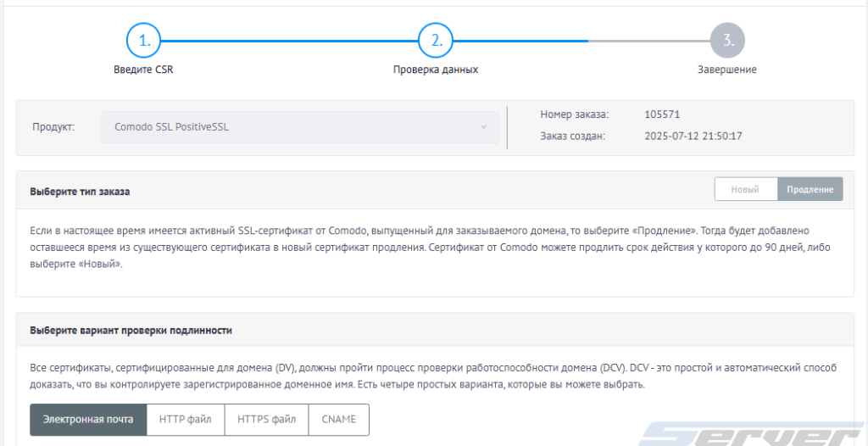Screen dimensions: 868x446
Task: Click the order number 105571
Action: tap(662, 114)
